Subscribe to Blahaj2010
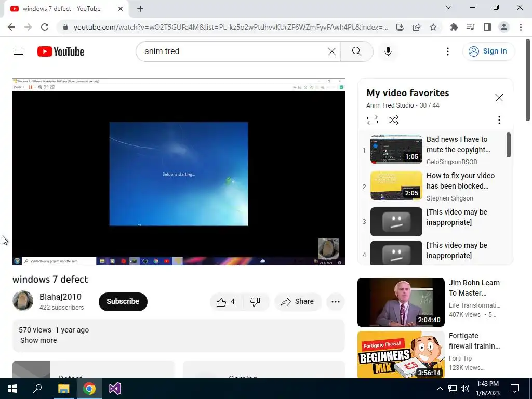Screen dimensions: 532x399 pos(123,301)
